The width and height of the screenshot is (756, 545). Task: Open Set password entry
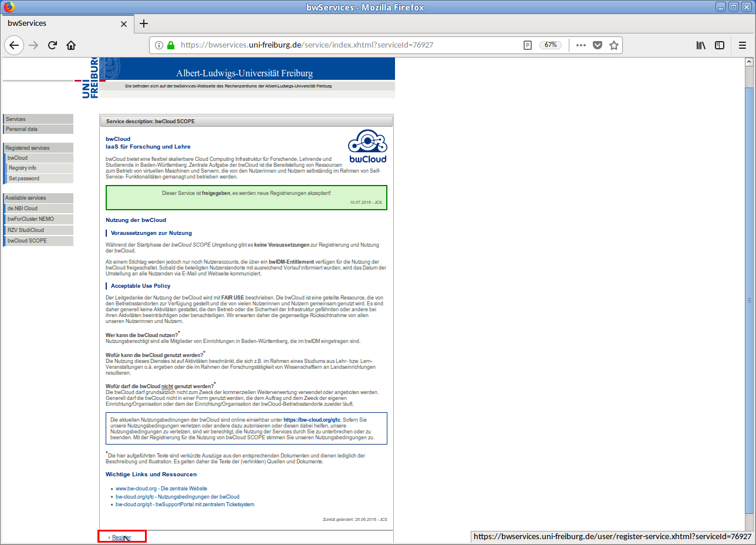click(x=39, y=179)
